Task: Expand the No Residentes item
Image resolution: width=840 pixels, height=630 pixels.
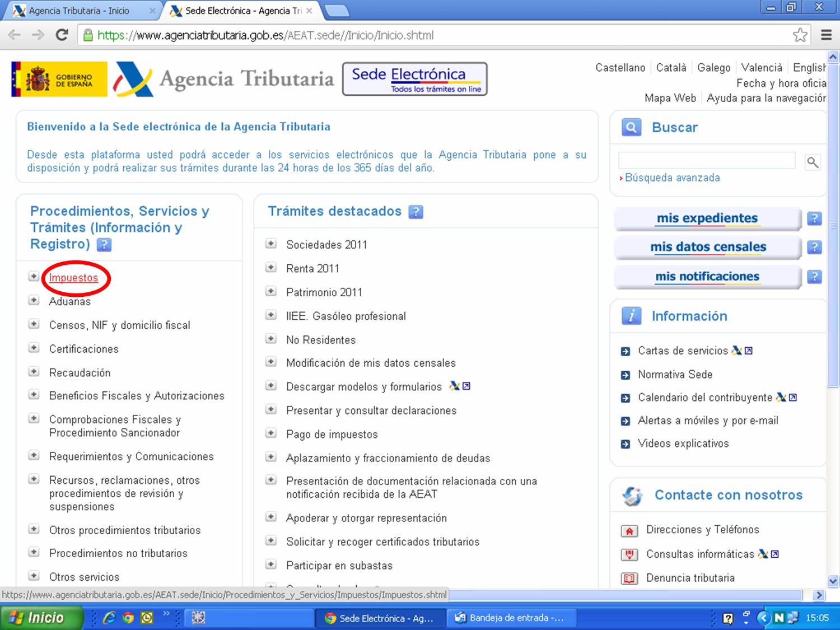Action: point(271,339)
